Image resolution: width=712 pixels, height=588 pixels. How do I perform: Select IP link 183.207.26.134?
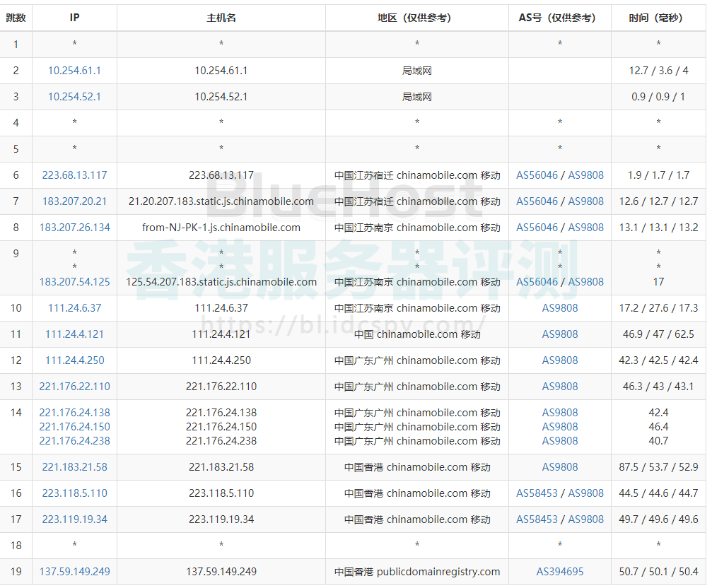tap(74, 228)
